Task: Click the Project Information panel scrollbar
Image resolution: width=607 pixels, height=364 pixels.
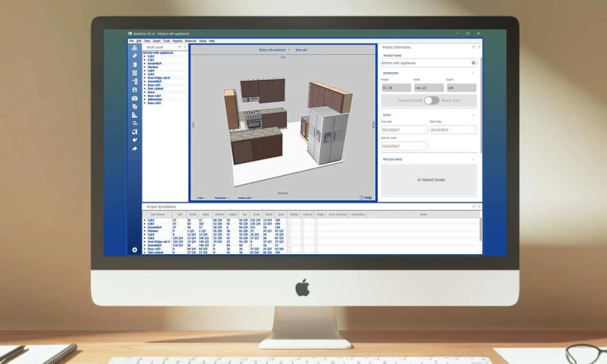Action: click(481, 105)
